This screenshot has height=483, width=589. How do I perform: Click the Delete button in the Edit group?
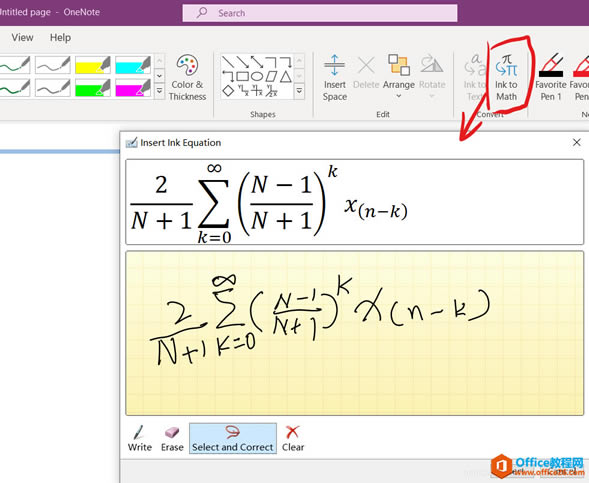coord(366,72)
